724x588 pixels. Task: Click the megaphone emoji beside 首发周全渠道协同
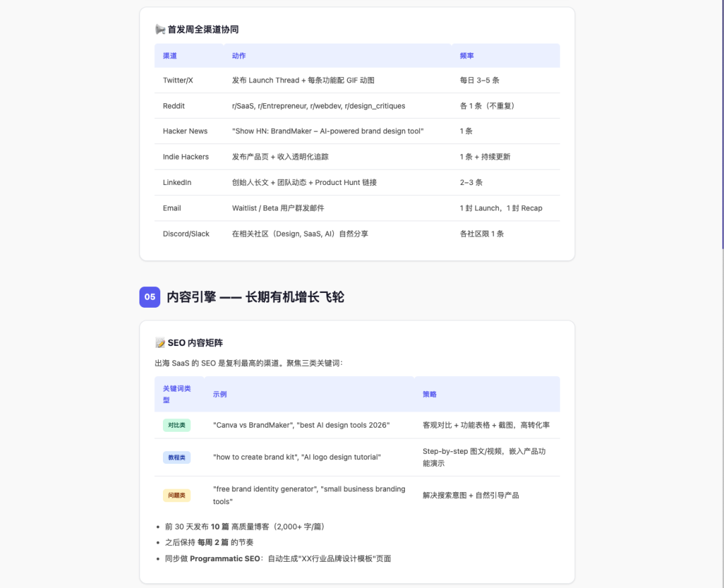tap(160, 30)
